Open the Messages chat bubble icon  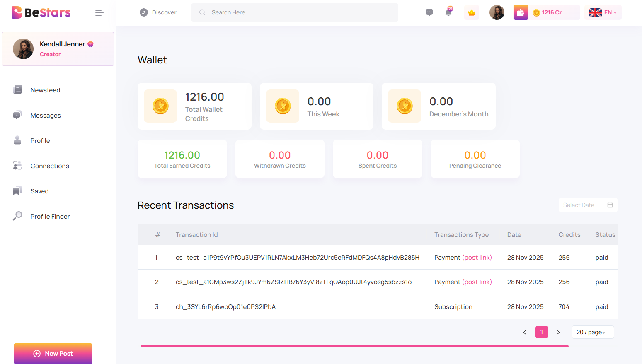coord(429,12)
